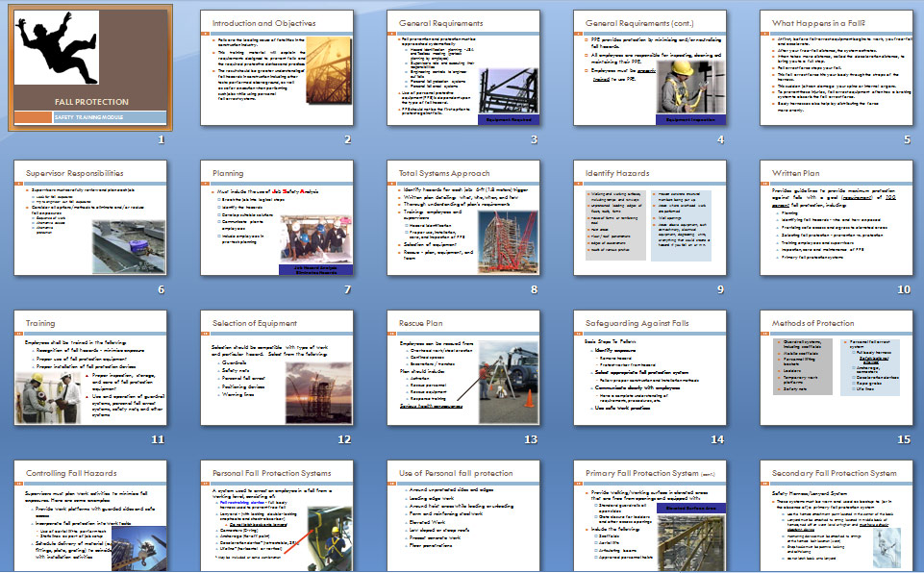Pick the General Requirements (cont.) slide
The image size is (924, 573).
(650, 67)
